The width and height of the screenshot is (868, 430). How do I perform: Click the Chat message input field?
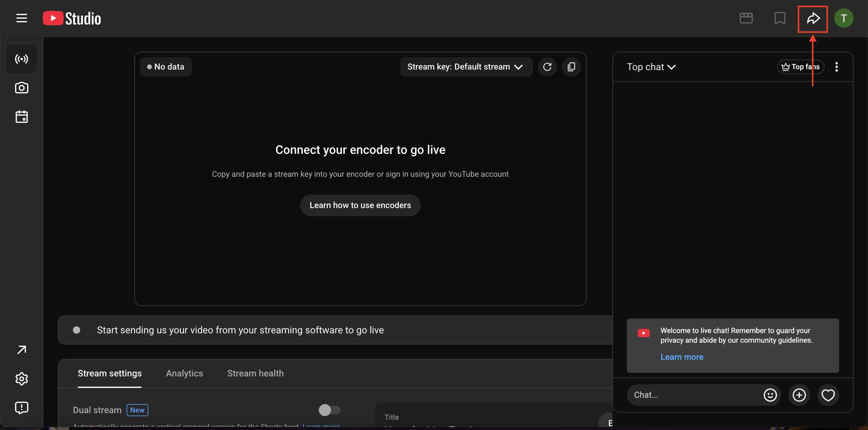[694, 395]
